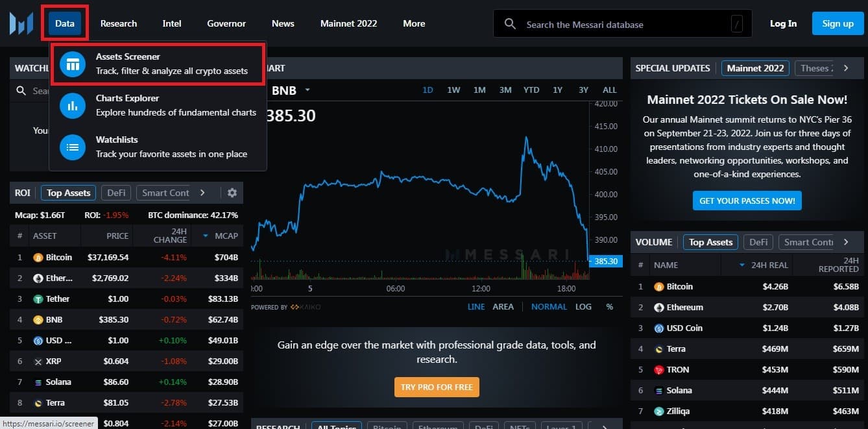Click the Charts Explorer bar-chart icon

73,105
